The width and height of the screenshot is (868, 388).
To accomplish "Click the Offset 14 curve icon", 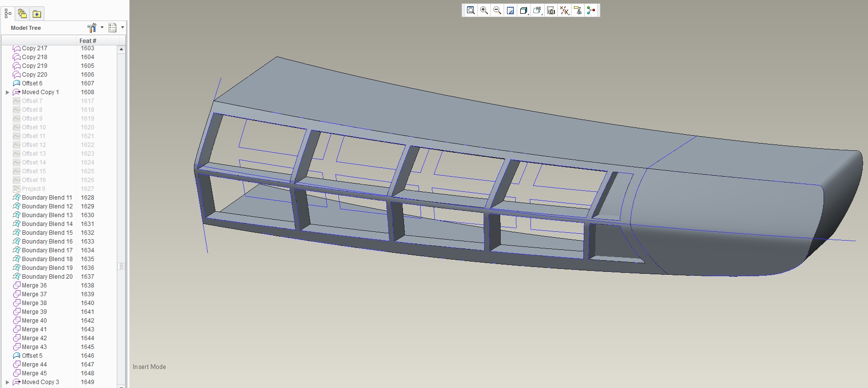I will coord(17,163).
